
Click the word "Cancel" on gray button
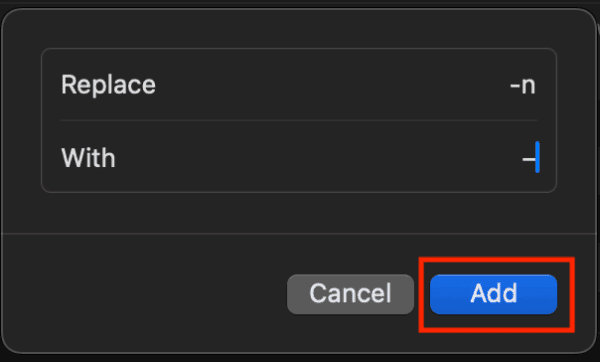[x=350, y=294]
